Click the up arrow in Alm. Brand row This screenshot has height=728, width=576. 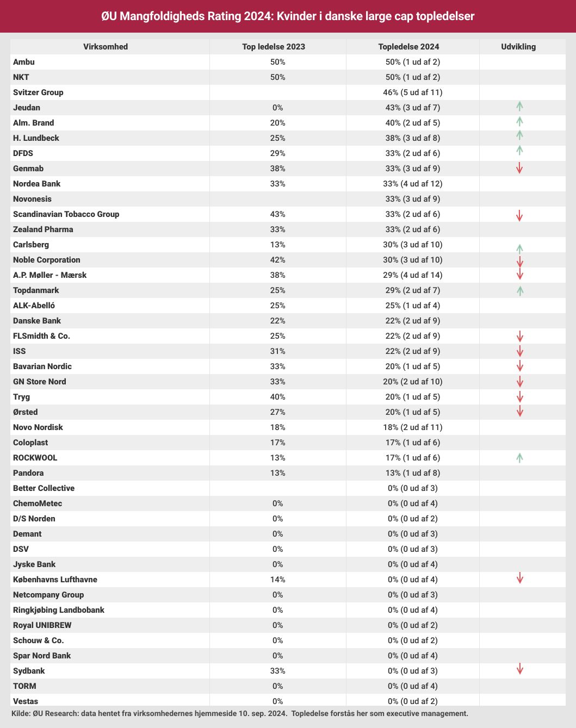pos(519,121)
